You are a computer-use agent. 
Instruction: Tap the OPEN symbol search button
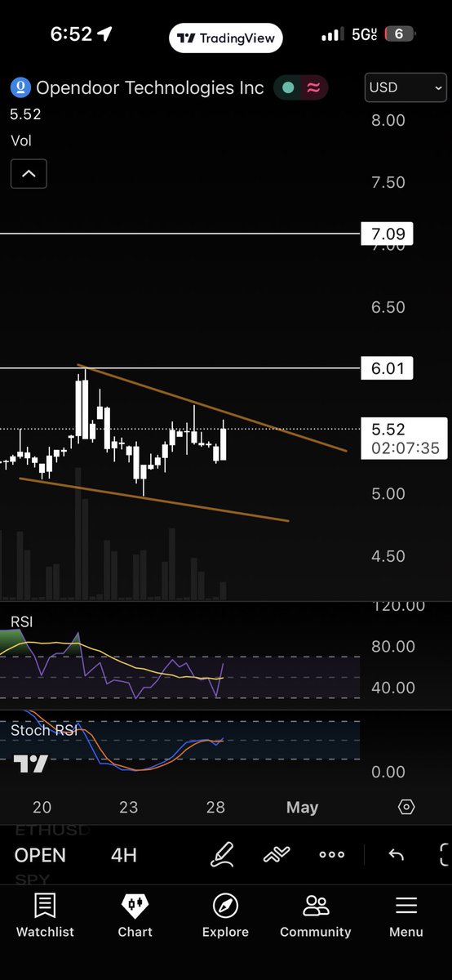[x=40, y=855]
